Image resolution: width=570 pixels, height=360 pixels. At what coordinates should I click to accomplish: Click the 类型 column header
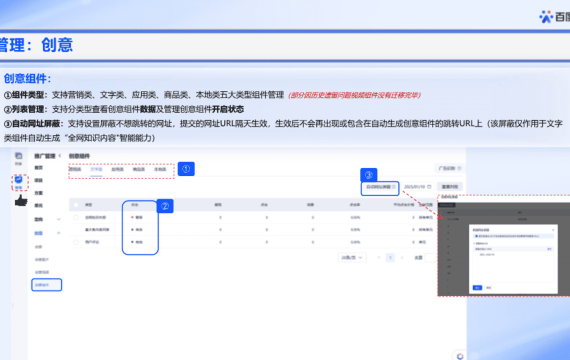click(x=88, y=205)
